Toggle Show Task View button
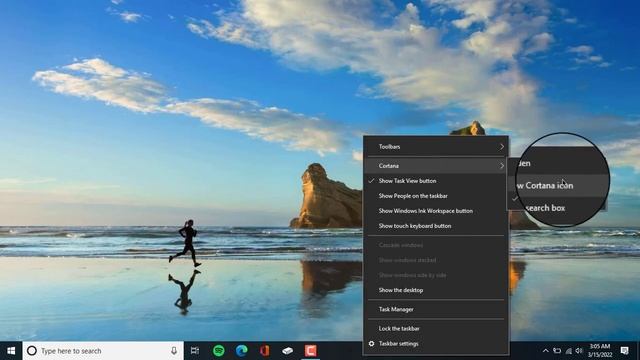The image size is (640, 360). click(x=436, y=181)
